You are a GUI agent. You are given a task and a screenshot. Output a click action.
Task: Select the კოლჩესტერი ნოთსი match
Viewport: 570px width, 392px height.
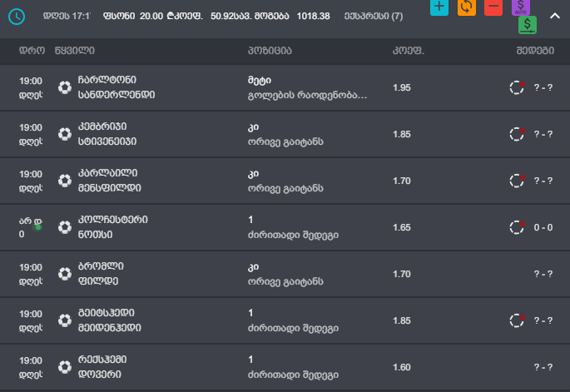click(112, 227)
